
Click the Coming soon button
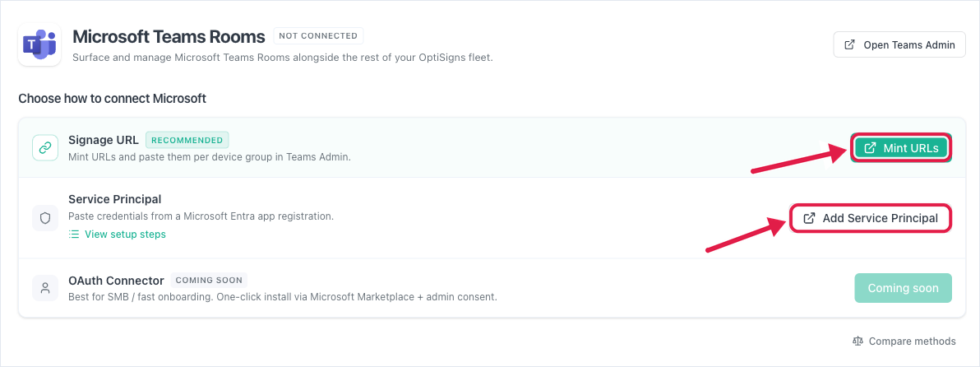pos(903,288)
